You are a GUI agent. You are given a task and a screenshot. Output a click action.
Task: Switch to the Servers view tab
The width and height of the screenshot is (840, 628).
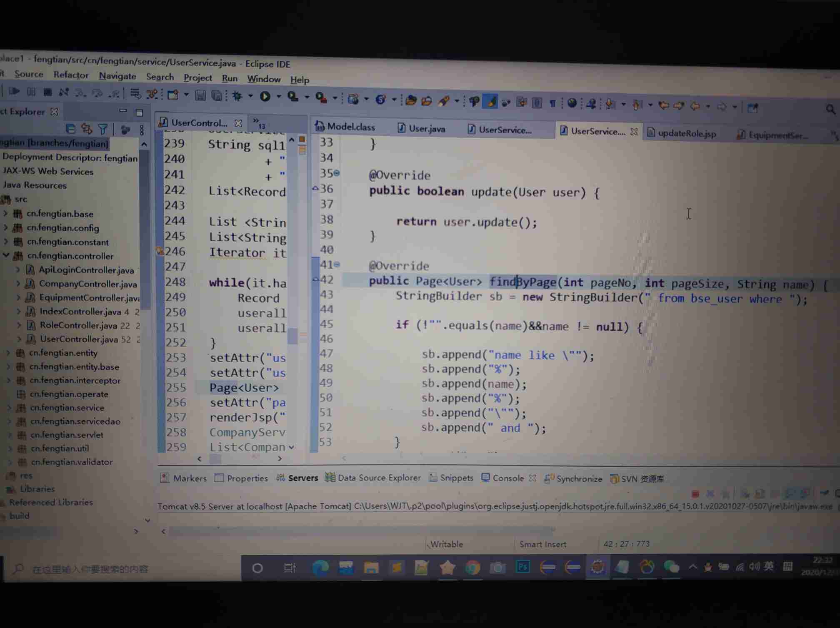click(302, 478)
